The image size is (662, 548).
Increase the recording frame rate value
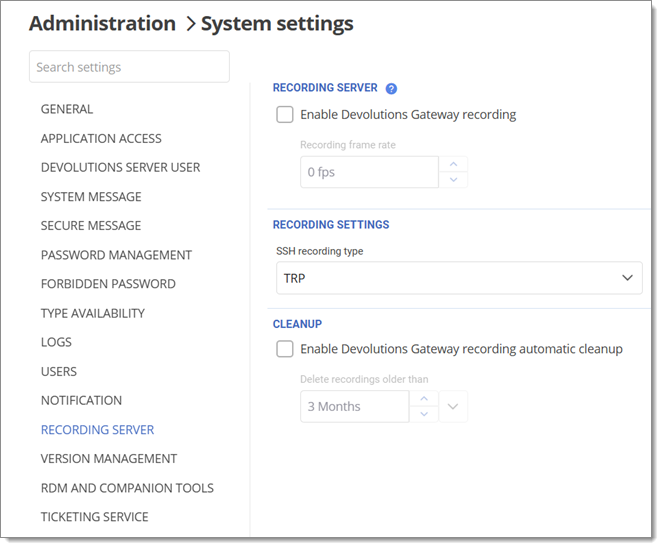453,164
